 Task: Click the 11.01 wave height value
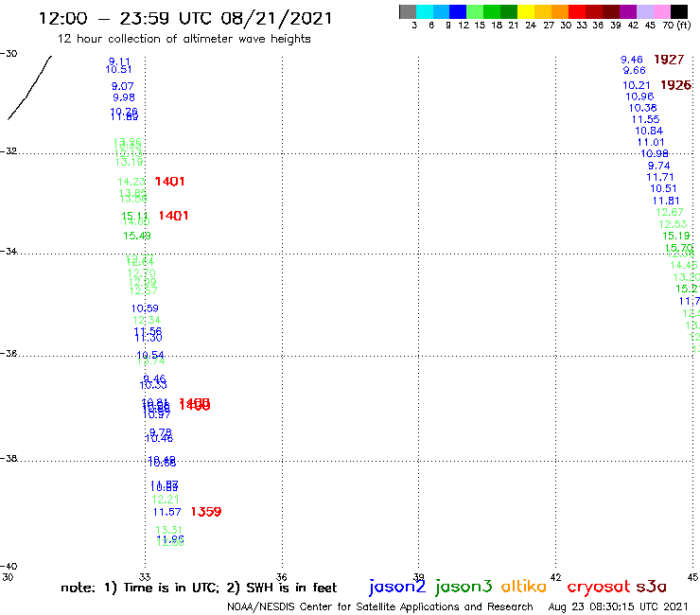pos(651,143)
